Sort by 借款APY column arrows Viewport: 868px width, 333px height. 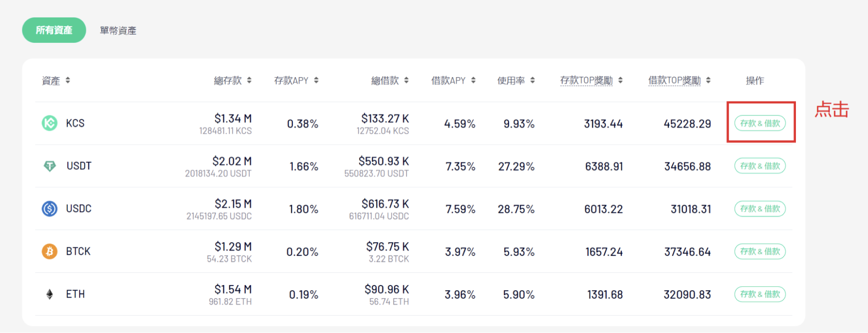tap(473, 81)
